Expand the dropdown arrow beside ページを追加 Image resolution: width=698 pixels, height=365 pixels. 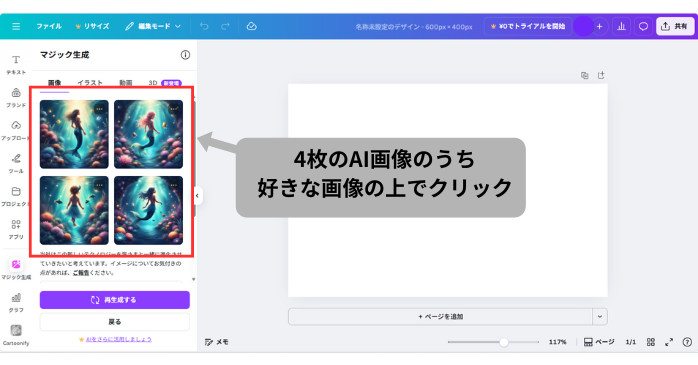coord(600,316)
